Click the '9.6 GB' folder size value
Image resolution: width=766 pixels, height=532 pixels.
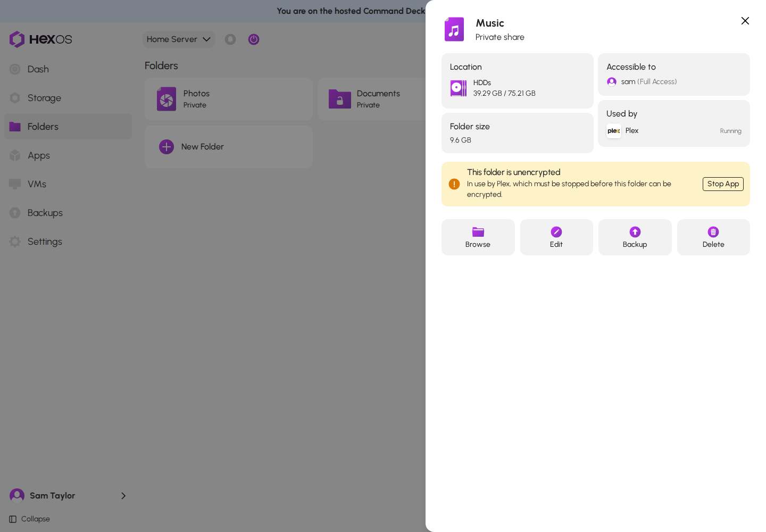(461, 140)
